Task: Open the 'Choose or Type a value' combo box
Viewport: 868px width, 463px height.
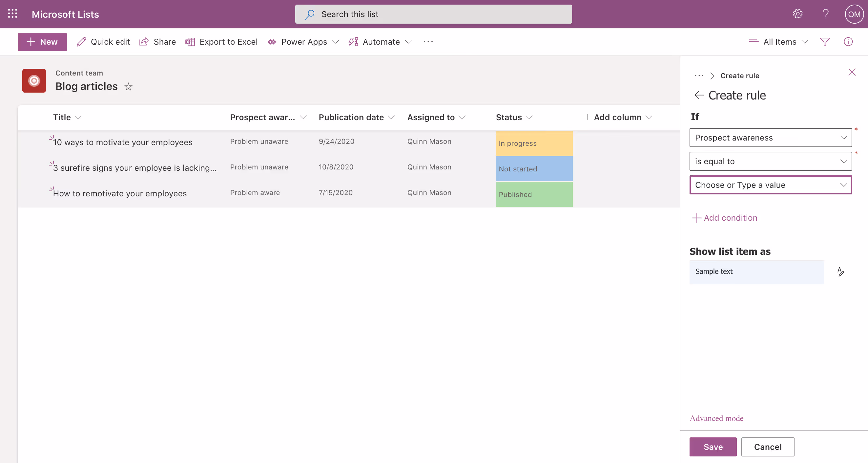Action: (x=770, y=185)
